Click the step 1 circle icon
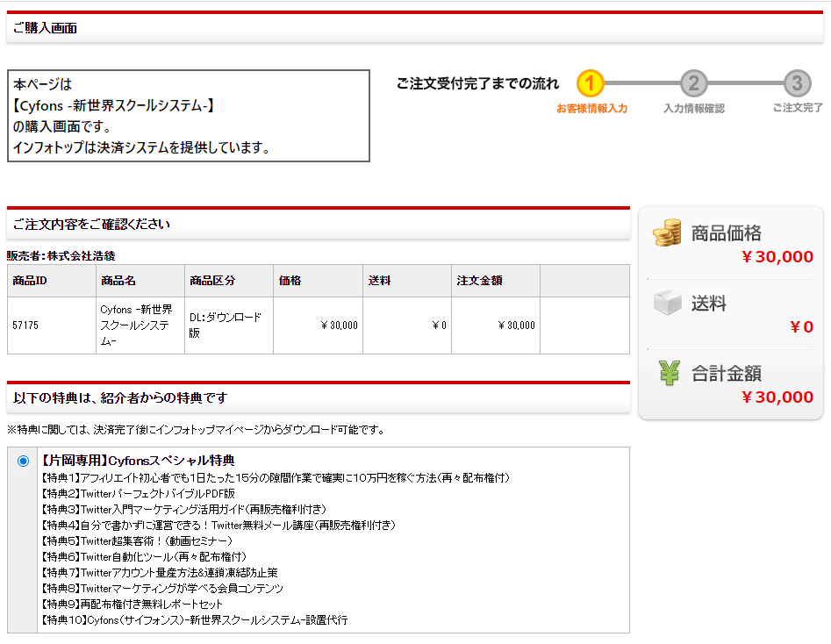831x644 pixels. click(x=591, y=84)
